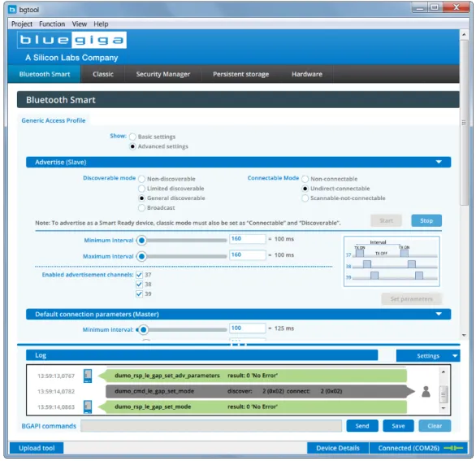Viewport: 476px width, 461px height.
Task: Select Advanced settings radio button
Action: (x=132, y=146)
